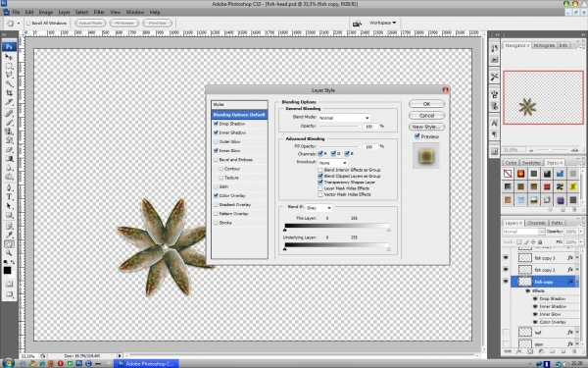Select the Move tool

[x=9, y=57]
